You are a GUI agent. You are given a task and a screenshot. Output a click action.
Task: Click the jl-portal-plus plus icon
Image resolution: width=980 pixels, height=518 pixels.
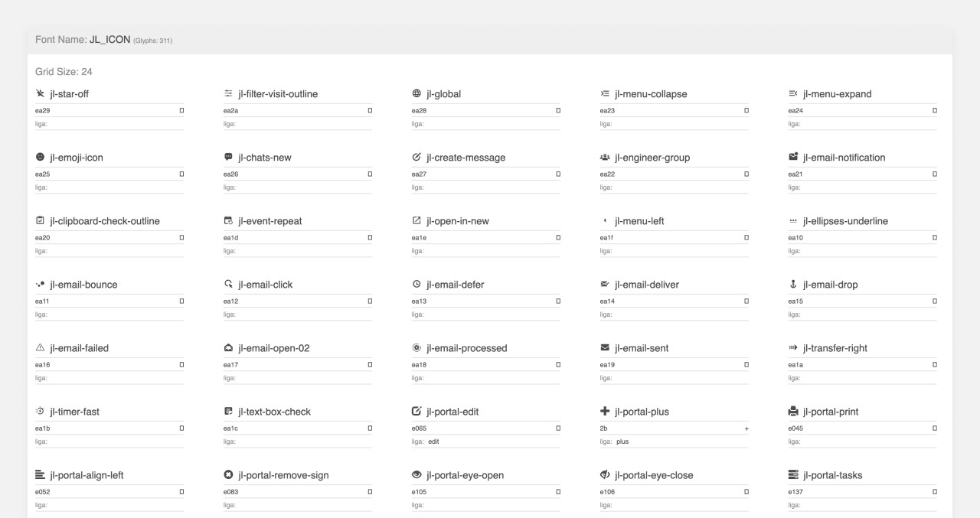(605, 412)
